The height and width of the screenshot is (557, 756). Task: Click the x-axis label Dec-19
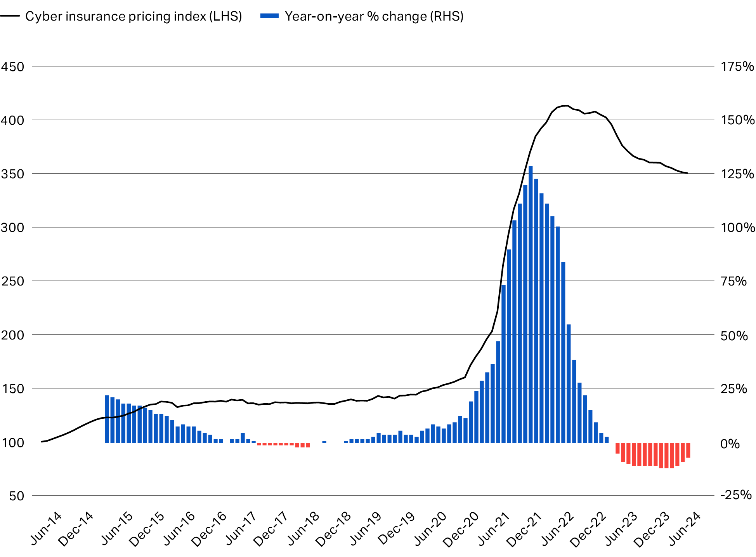pyautogui.click(x=396, y=529)
